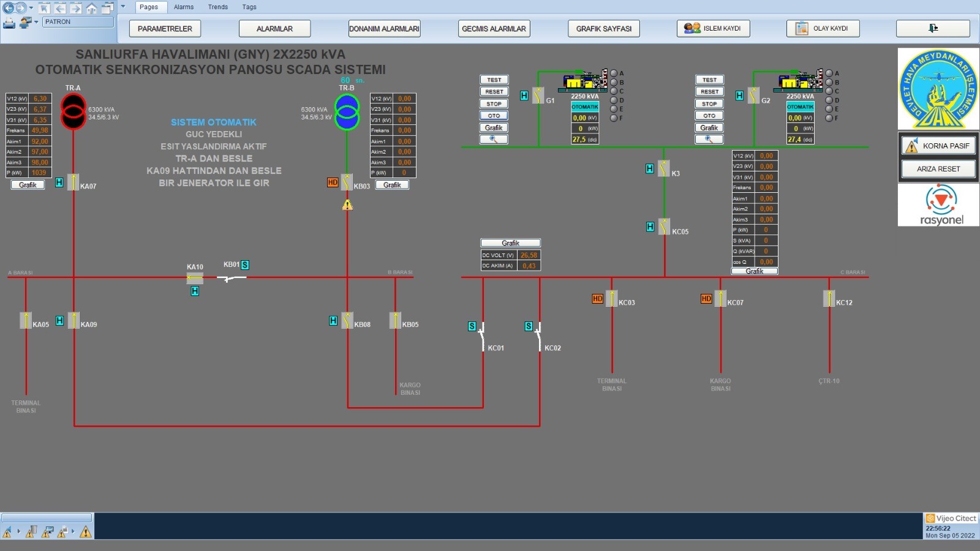
Task: Click the G1 generator magnifier zoom button
Action: pyautogui.click(x=494, y=140)
